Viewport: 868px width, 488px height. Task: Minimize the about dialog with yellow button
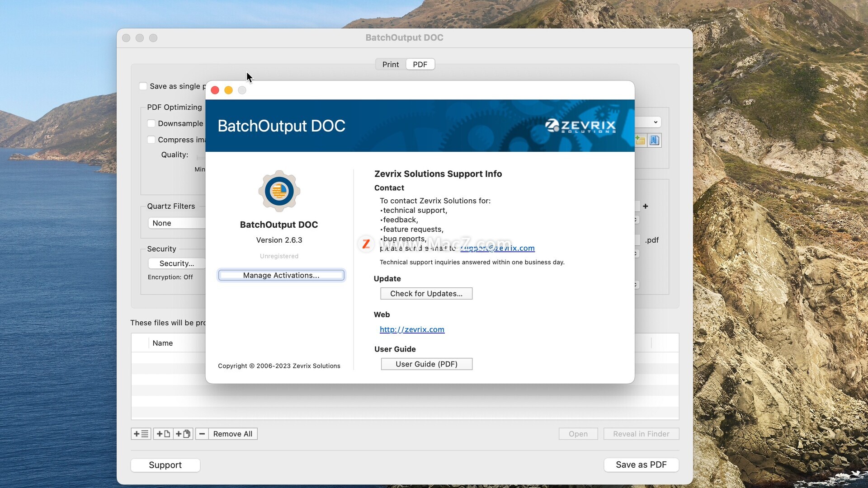229,90
